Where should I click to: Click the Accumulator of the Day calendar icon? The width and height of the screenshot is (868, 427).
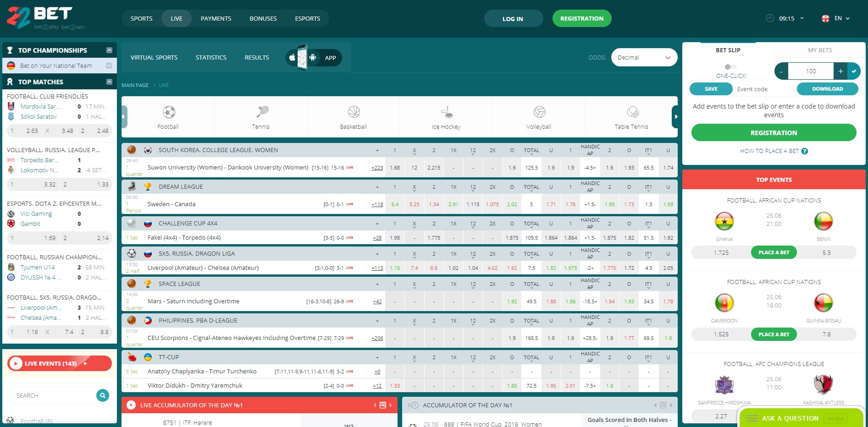pyautogui.click(x=663, y=405)
